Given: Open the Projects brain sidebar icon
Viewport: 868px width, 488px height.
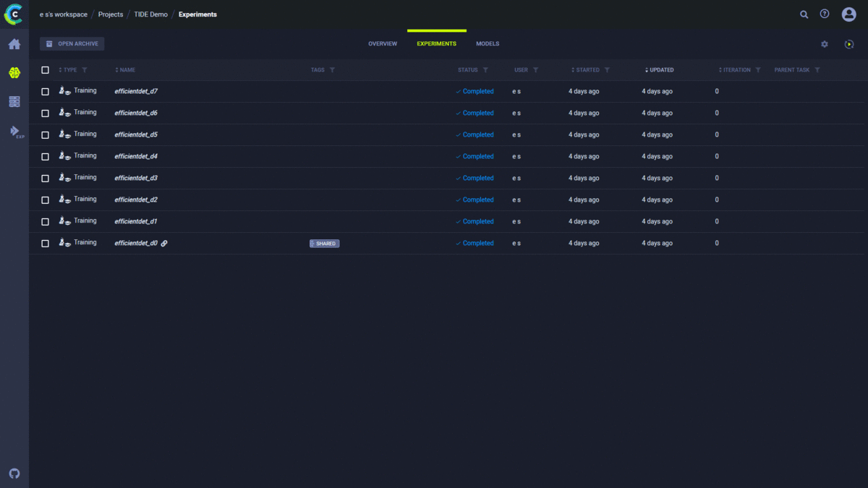Looking at the screenshot, I should [14, 73].
